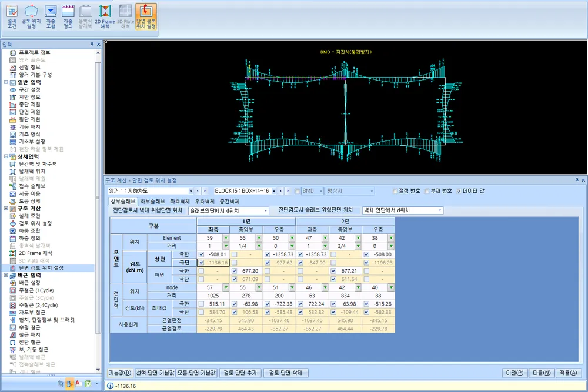
Task: Open 지반 정보 tree item
Action: tap(29, 97)
